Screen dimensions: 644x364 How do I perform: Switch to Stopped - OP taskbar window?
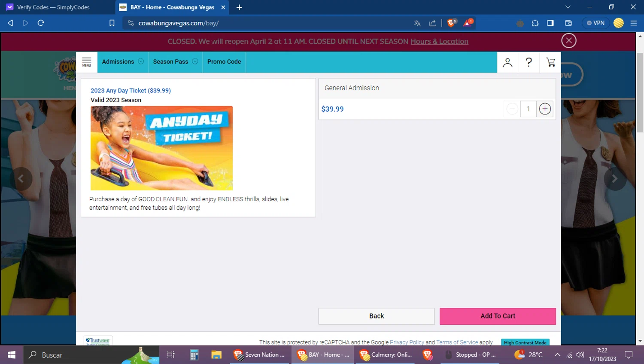pos(470,355)
